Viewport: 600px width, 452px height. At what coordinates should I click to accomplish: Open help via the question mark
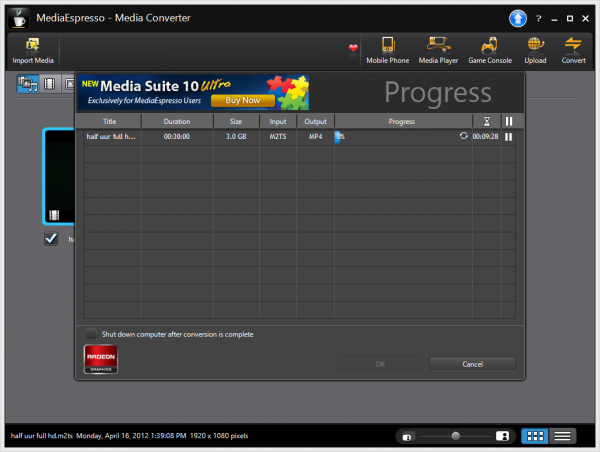coord(538,18)
